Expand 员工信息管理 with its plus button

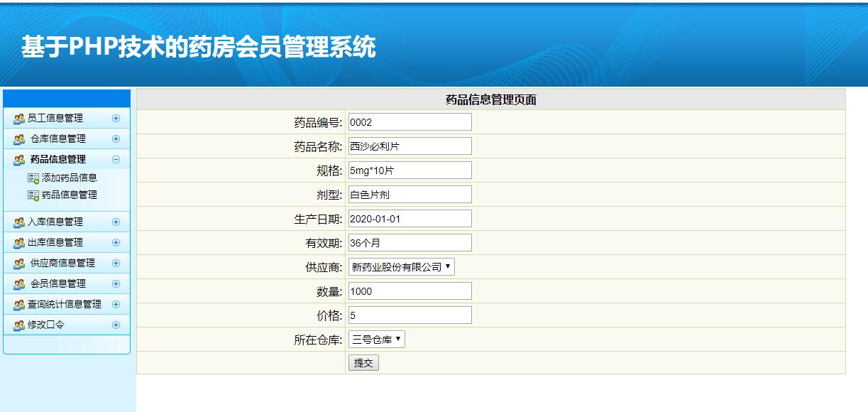tap(116, 119)
